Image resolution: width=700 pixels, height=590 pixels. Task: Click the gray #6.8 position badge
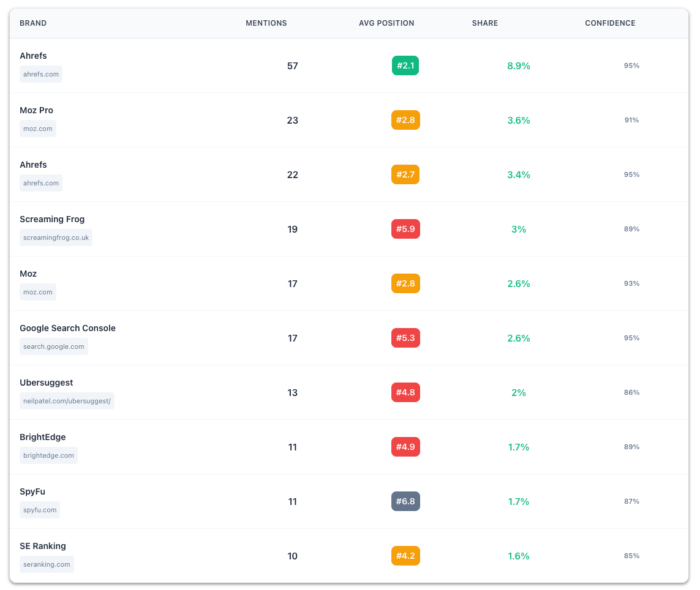point(405,501)
